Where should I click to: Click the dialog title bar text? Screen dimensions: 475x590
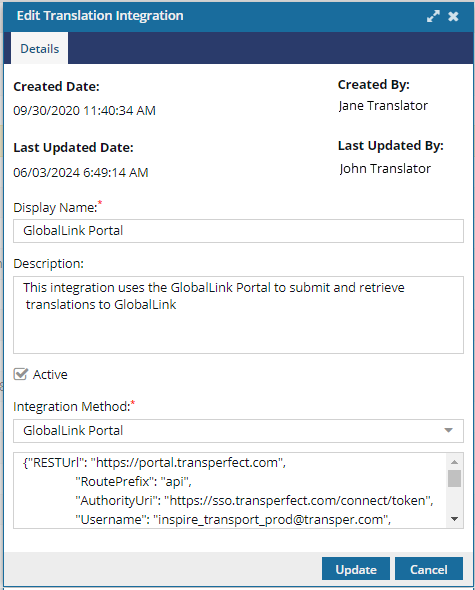tap(100, 16)
